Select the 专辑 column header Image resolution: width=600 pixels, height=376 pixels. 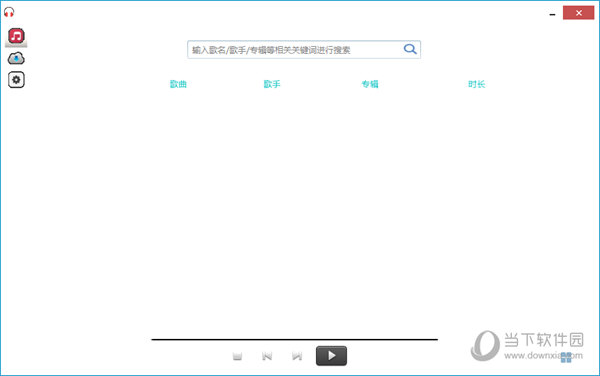(370, 84)
